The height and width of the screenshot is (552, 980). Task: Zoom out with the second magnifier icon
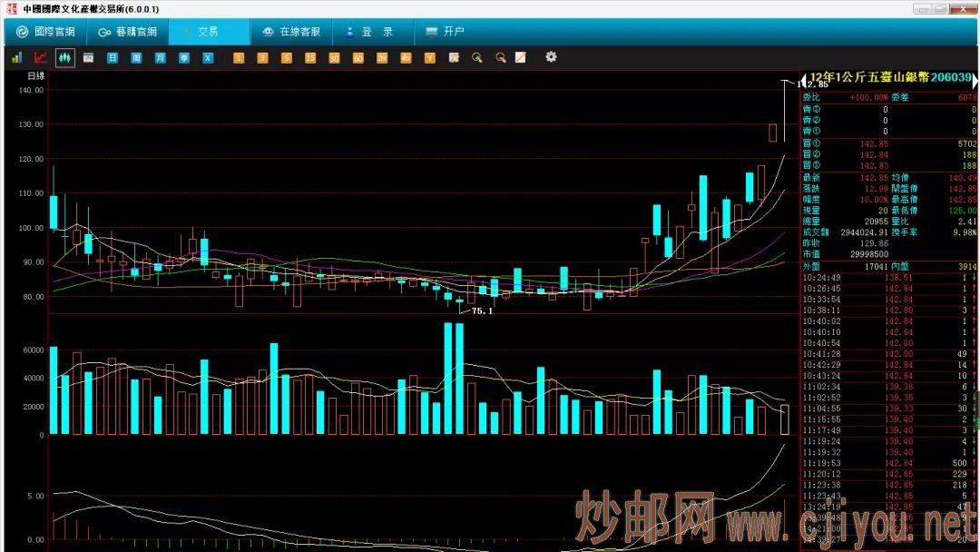(x=500, y=57)
